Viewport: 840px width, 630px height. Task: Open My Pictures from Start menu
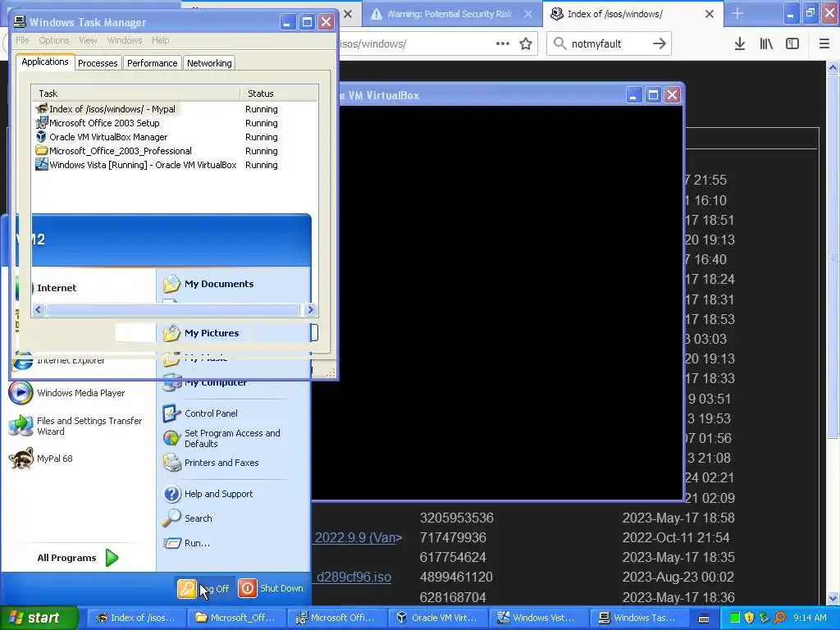(x=202, y=333)
